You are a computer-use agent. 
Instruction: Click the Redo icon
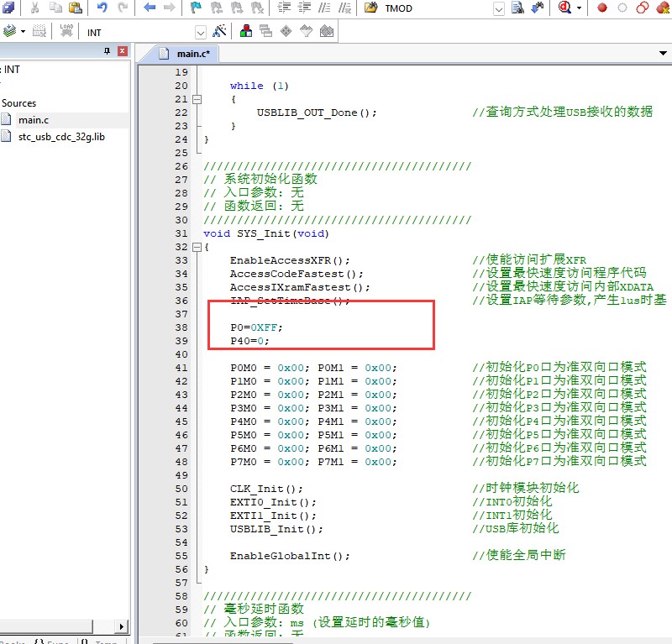click(123, 8)
